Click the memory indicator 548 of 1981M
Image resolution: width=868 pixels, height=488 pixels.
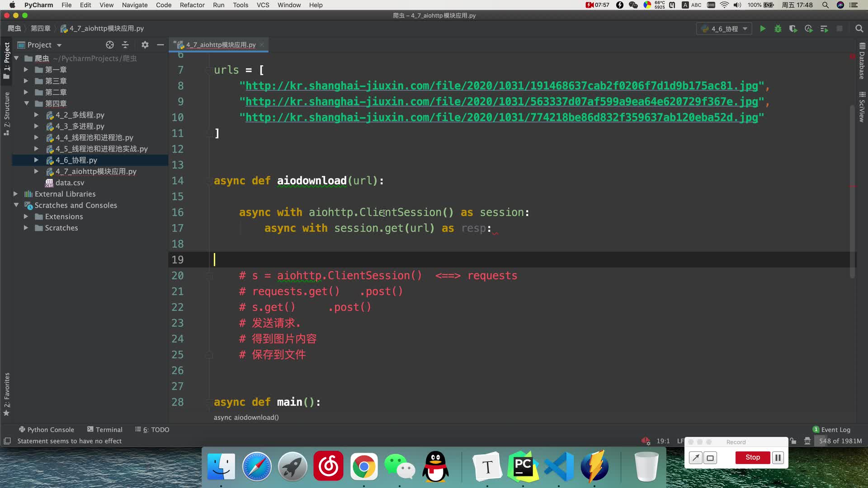coord(840,441)
